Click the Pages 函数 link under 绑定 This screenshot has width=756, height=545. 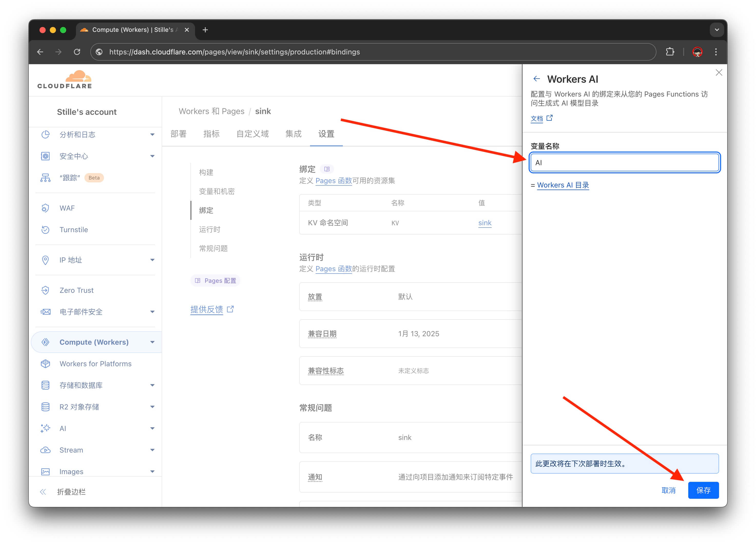click(x=334, y=181)
